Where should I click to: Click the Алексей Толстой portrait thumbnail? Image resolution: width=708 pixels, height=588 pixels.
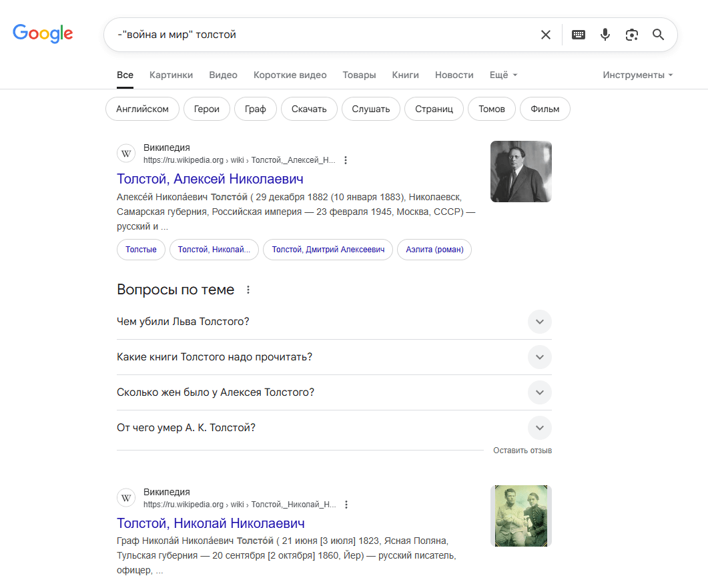tap(521, 172)
